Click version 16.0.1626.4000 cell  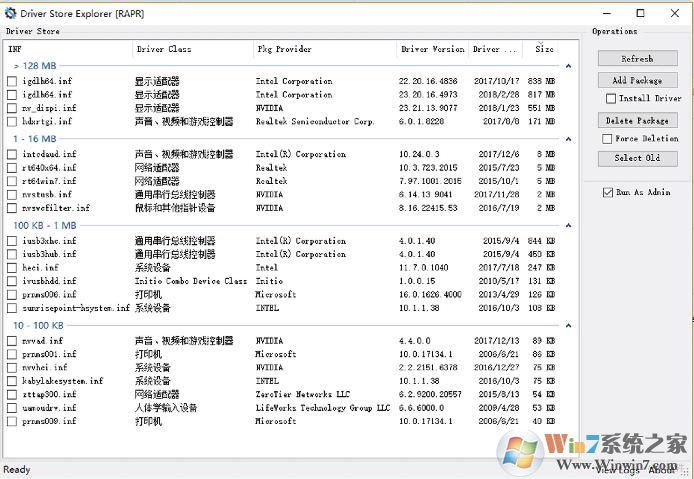430,294
